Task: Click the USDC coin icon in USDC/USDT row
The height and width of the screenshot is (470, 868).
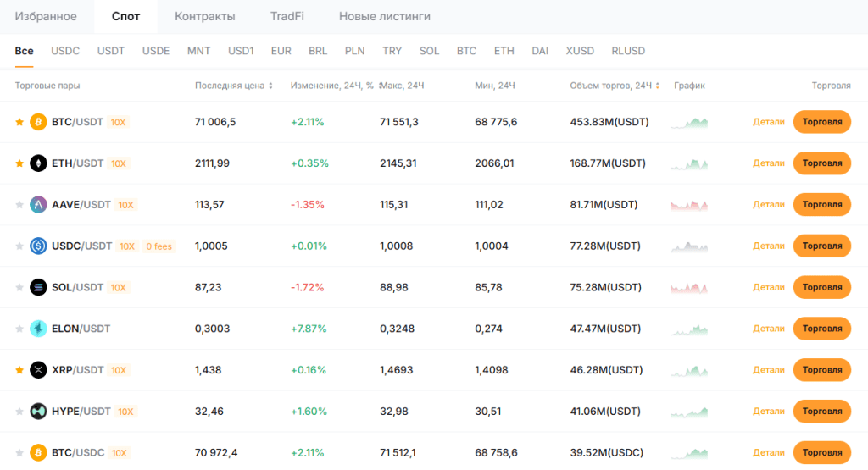Action: [x=38, y=246]
